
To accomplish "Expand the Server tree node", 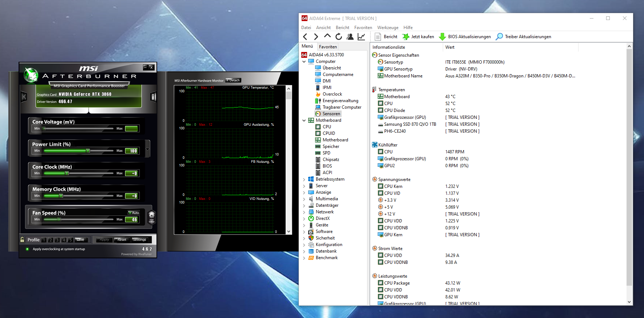I will tap(304, 186).
